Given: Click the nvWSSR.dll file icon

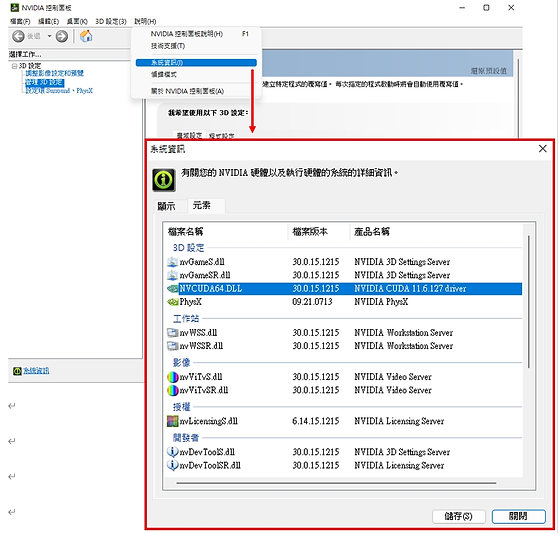Looking at the screenshot, I should [x=173, y=346].
